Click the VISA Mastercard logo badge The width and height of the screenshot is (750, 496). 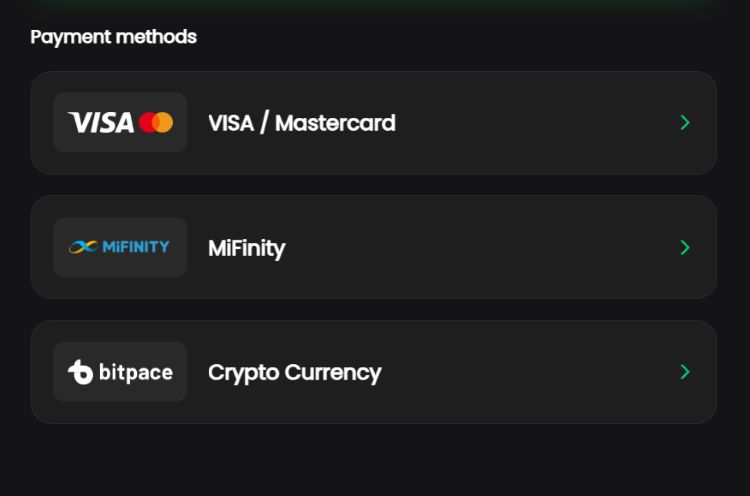click(120, 123)
